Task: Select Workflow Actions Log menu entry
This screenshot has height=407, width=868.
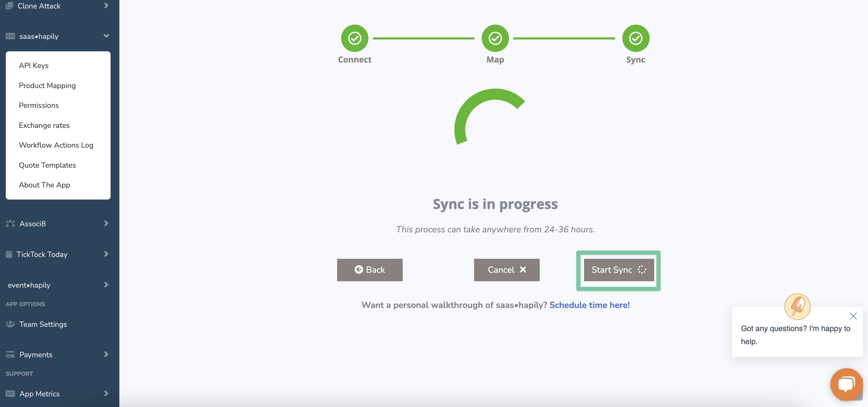Action: pyautogui.click(x=56, y=145)
